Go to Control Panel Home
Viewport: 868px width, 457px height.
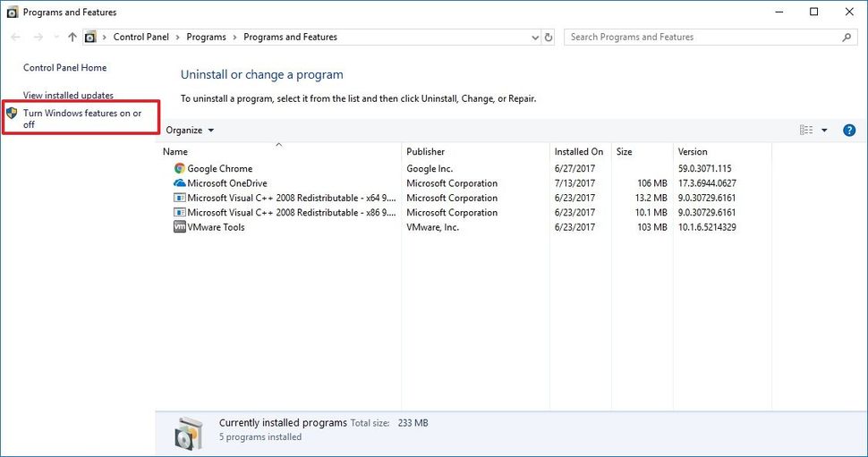pos(64,68)
